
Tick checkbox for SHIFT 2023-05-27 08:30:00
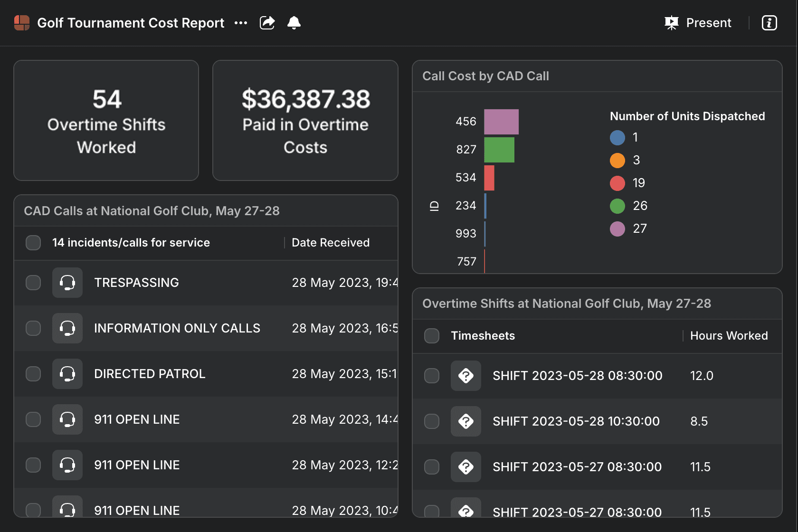[432, 467]
